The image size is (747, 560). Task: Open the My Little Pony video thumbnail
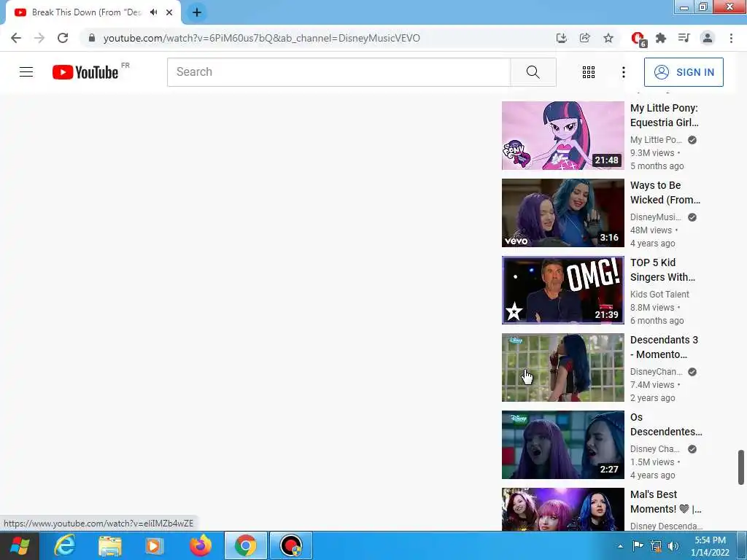coord(562,135)
